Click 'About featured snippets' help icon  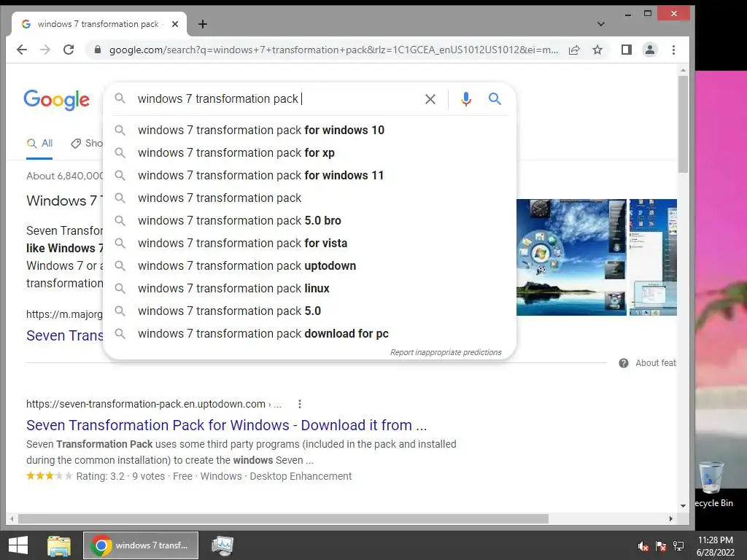coord(623,363)
